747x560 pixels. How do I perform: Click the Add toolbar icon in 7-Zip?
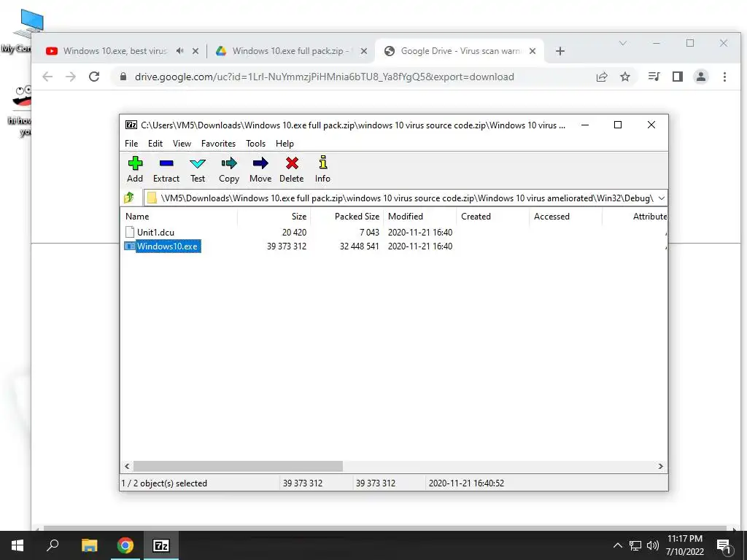[x=135, y=163]
